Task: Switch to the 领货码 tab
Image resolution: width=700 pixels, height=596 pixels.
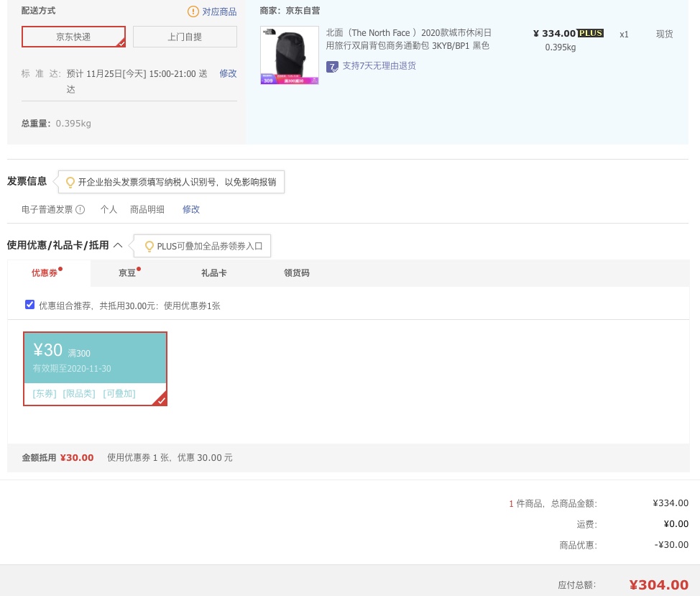Action: pyautogui.click(x=296, y=272)
